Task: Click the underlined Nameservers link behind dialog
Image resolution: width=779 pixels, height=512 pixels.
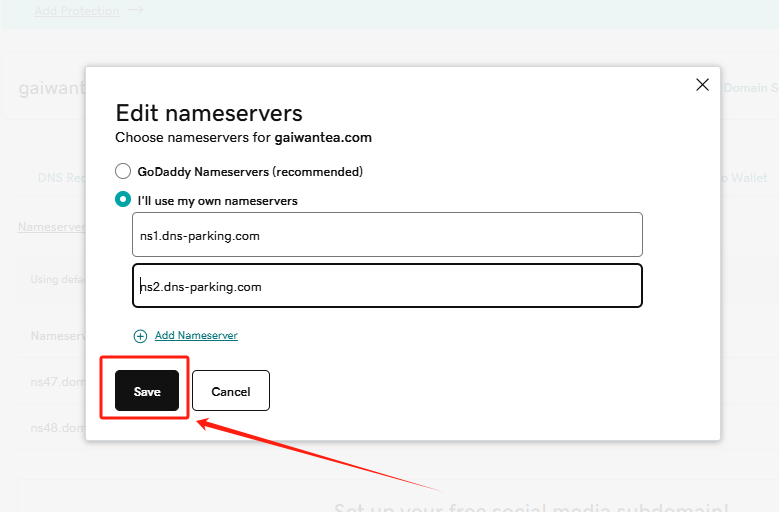Action: (x=51, y=227)
